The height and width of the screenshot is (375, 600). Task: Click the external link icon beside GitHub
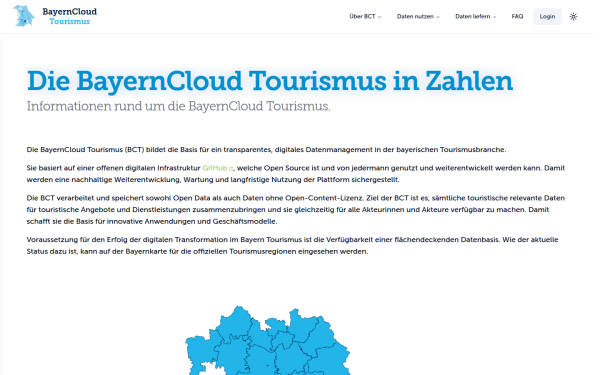pos(231,169)
